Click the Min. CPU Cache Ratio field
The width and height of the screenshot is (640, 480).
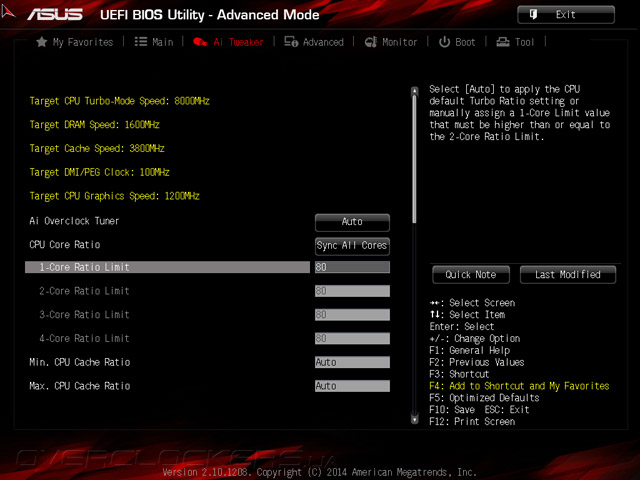click(x=352, y=362)
